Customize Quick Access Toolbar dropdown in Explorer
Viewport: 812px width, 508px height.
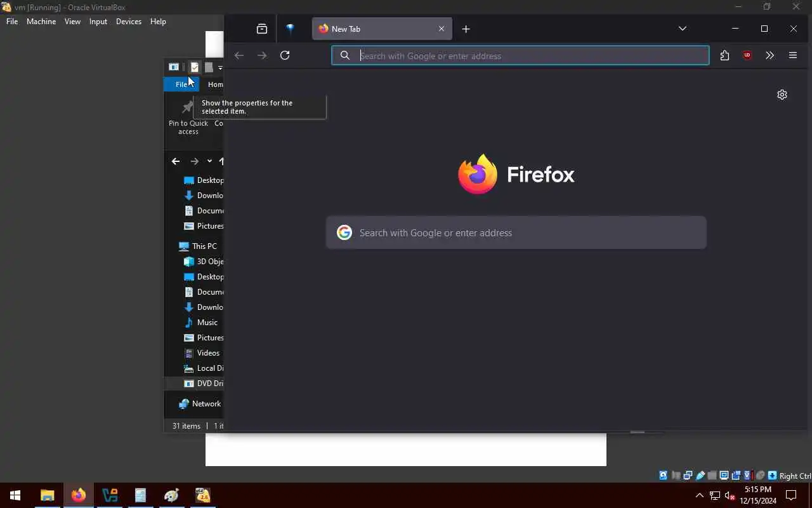click(x=220, y=67)
